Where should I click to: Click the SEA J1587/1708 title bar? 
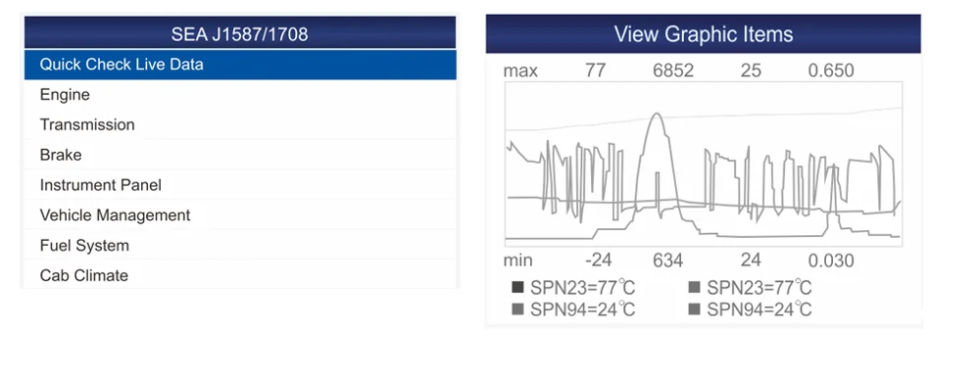coord(240,33)
